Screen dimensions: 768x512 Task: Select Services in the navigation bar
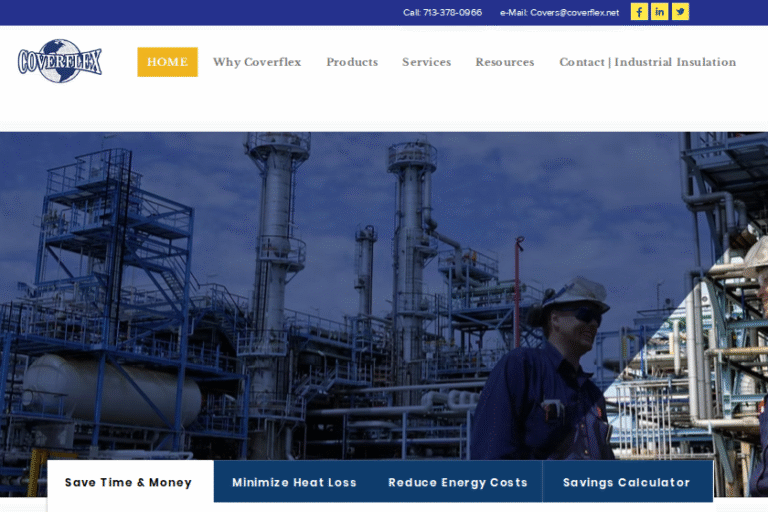coord(426,62)
